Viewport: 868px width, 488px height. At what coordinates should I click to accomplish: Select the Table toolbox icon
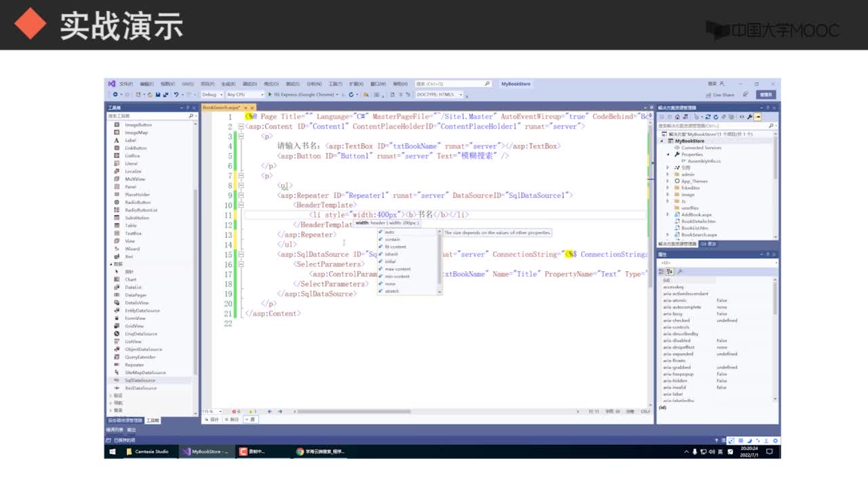(117, 226)
